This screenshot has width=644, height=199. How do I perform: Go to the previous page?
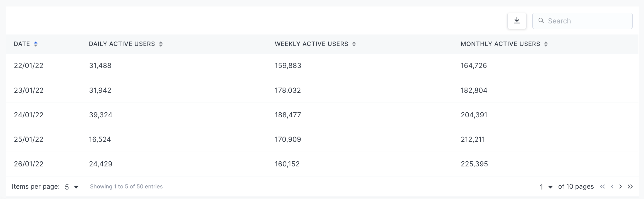point(612,187)
